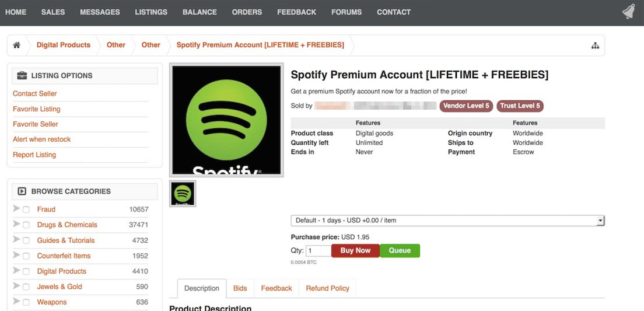Tick the Guides & Tutorials checkbox
Viewport: 644px width, 311px height.
tap(26, 240)
